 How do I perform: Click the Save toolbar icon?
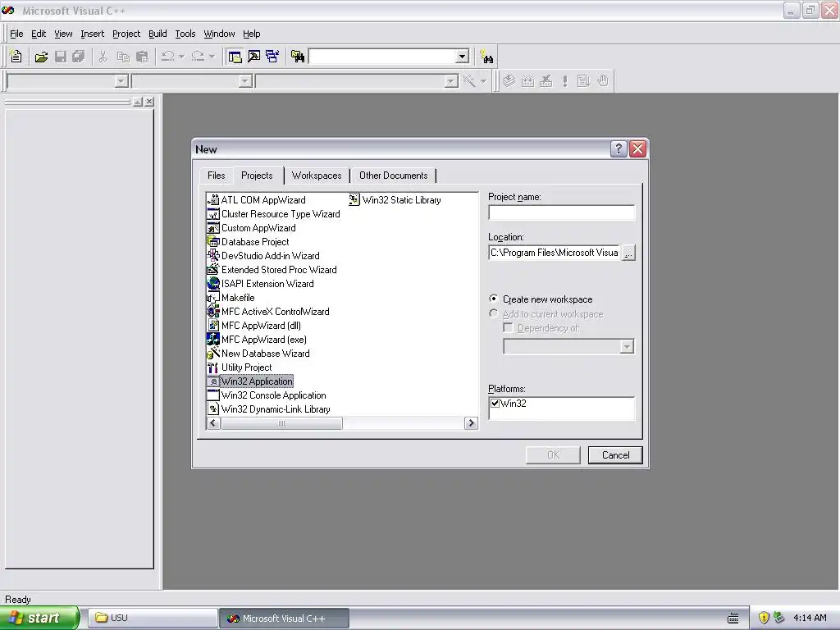(61, 57)
